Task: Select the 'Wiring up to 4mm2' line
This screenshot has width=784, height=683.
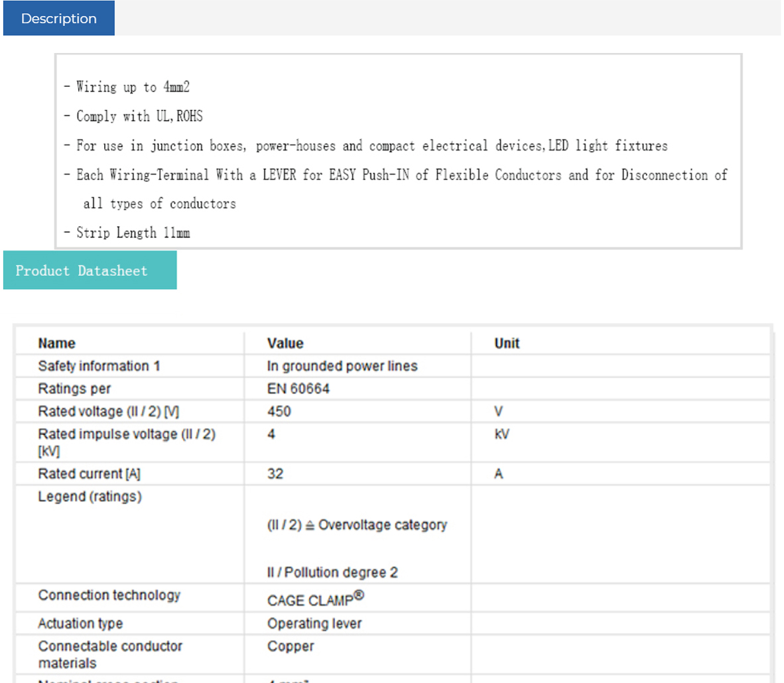Action: [132, 87]
